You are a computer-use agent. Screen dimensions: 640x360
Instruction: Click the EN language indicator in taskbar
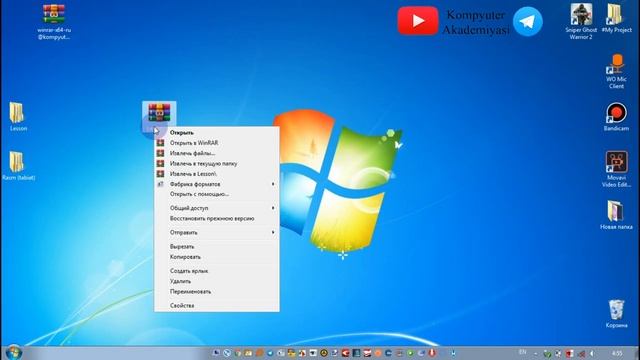[x=522, y=352]
